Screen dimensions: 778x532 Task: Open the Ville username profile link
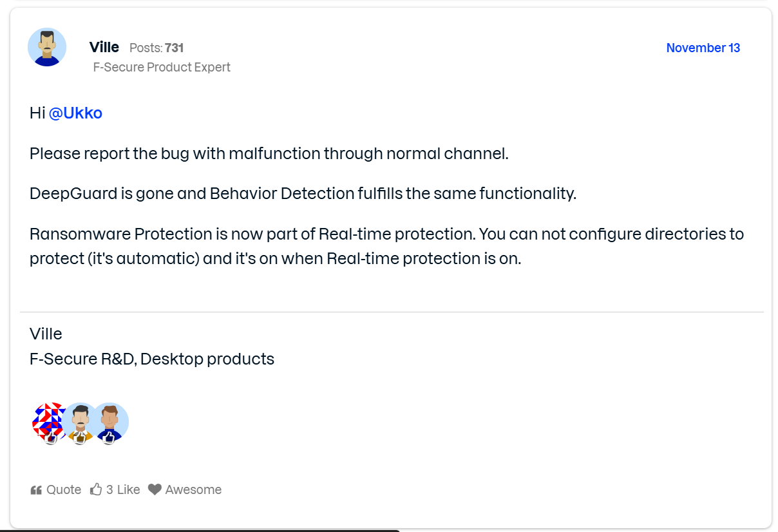click(x=104, y=47)
